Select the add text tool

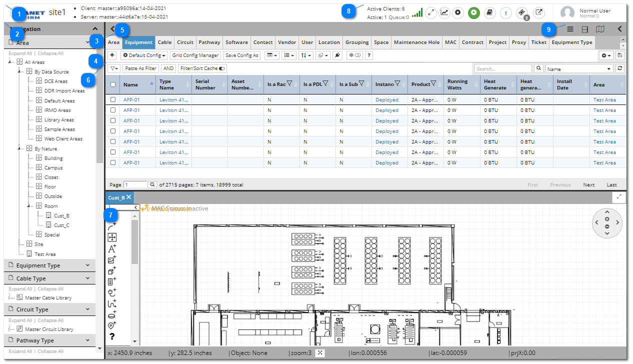coord(112,248)
